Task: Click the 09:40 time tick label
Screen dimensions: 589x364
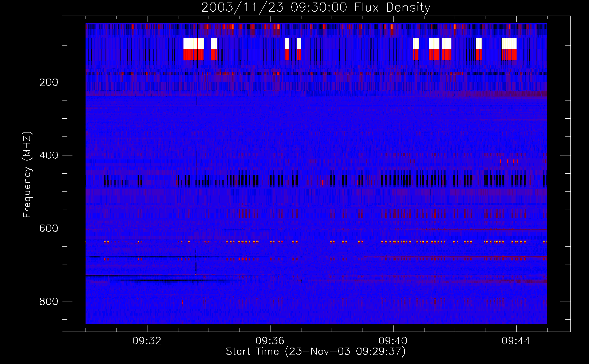Action: point(393,341)
